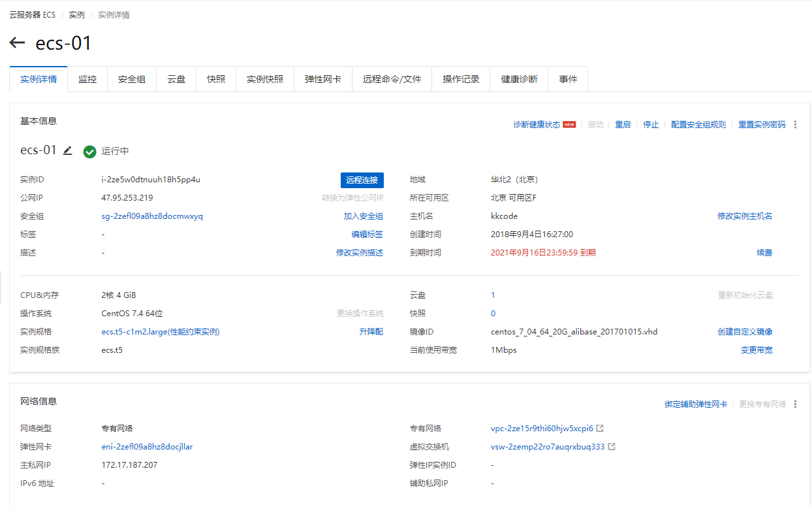Click region value 华北2（北京）
812x507 pixels.
514,180
